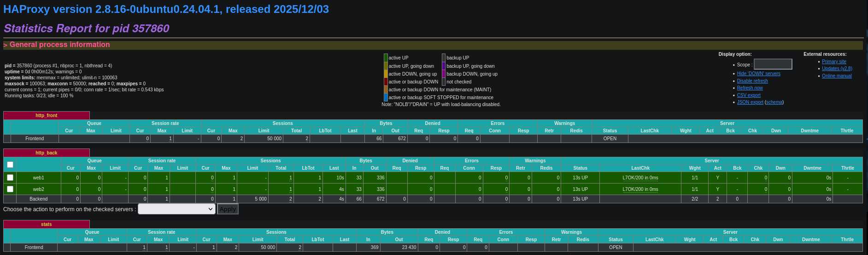Check the web1 server checkbox
Image resolution: width=868 pixels, height=255 pixels.
pyautogui.click(x=10, y=178)
